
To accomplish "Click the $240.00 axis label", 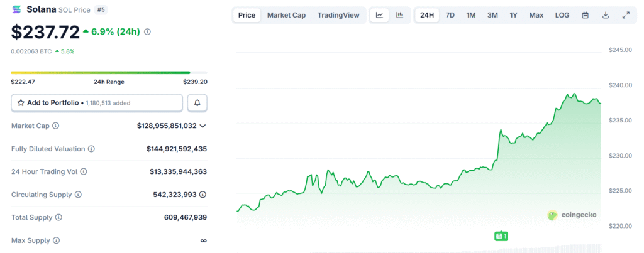I will (x=619, y=85).
